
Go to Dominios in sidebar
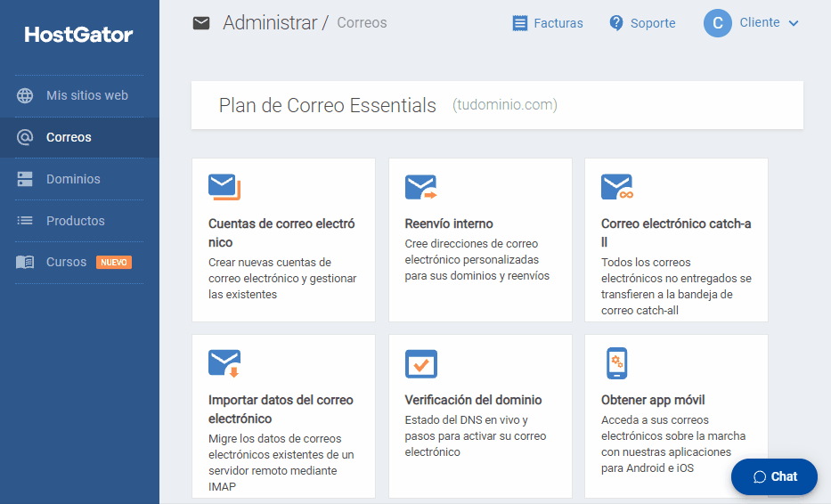point(79,179)
